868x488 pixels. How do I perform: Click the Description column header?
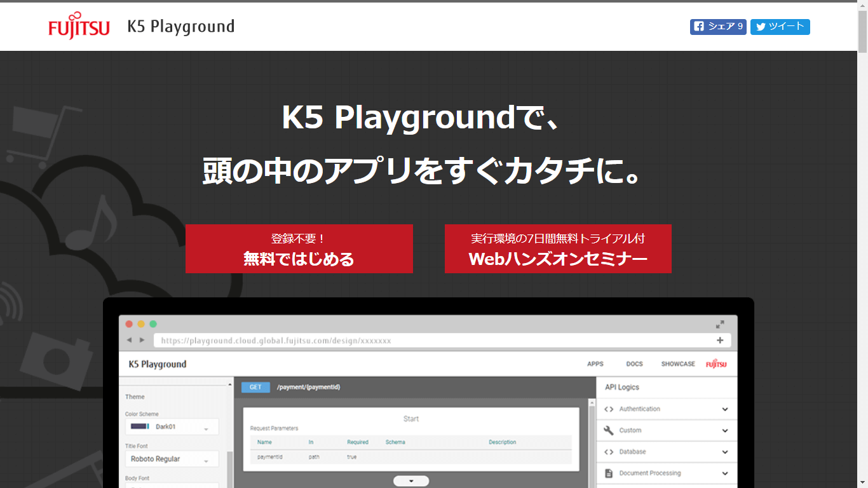pyautogui.click(x=503, y=442)
